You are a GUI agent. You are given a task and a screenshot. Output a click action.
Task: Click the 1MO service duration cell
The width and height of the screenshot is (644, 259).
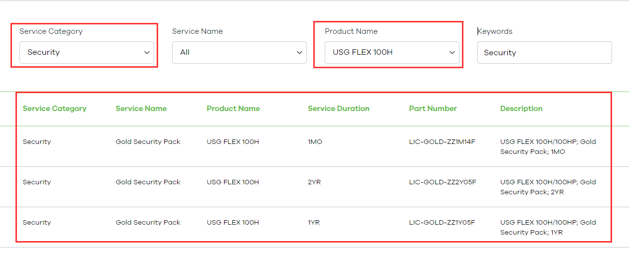coord(315,142)
